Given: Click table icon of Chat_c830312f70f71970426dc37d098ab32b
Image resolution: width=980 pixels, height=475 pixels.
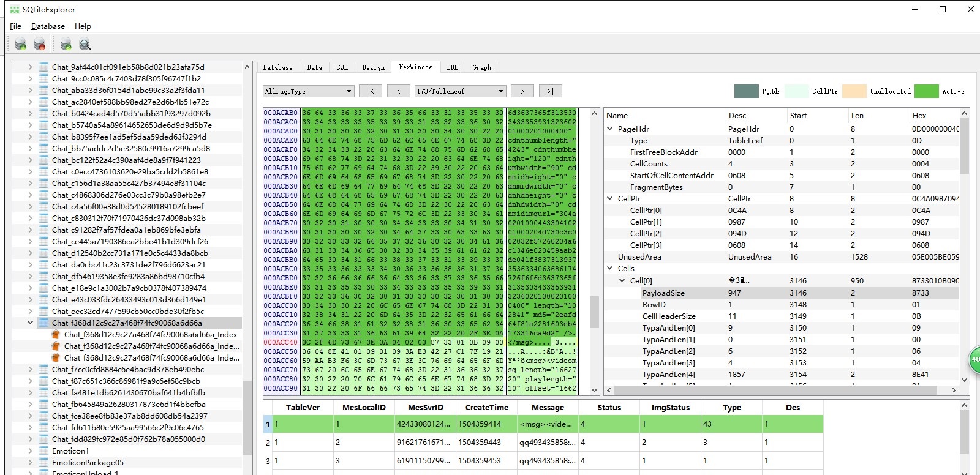Looking at the screenshot, I should coord(43,218).
